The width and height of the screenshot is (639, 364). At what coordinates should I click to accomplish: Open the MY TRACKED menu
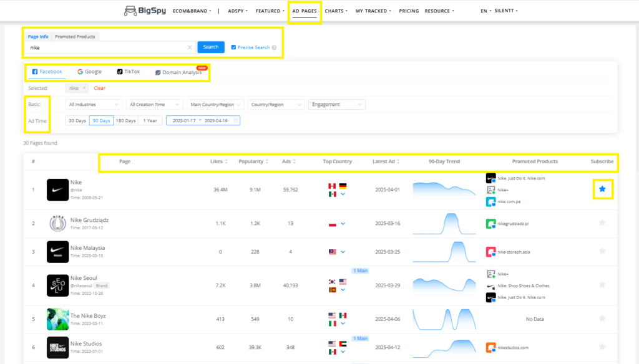click(x=373, y=11)
